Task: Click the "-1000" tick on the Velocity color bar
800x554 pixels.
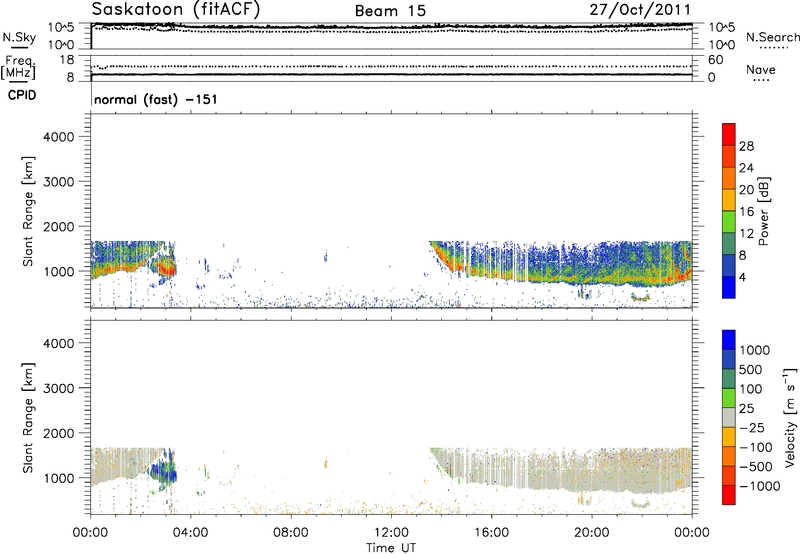Action: pyautogui.click(x=760, y=486)
